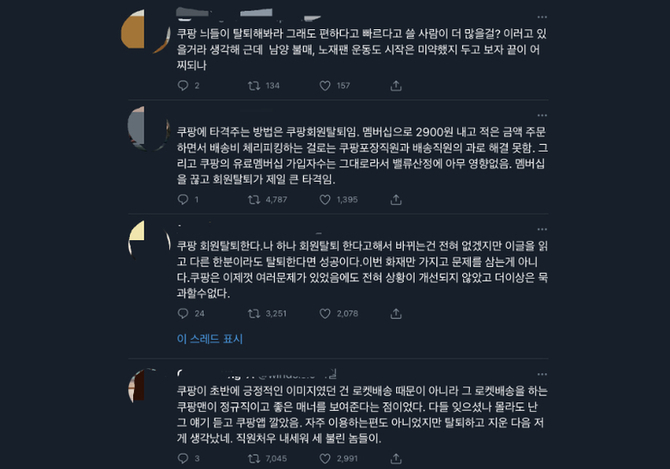Retweet the post with 7,045 retweets
Viewport: 670px width, 469px height.
254,459
